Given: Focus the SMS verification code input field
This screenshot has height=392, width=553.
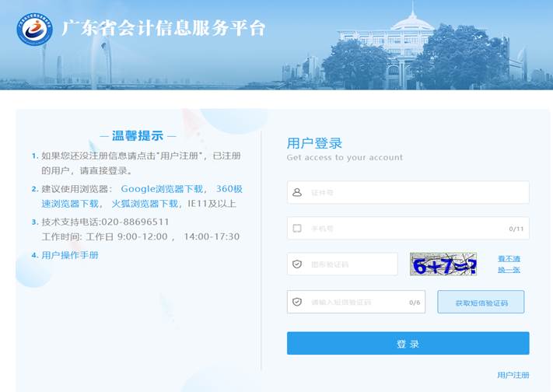Looking at the screenshot, I should coord(356,302).
